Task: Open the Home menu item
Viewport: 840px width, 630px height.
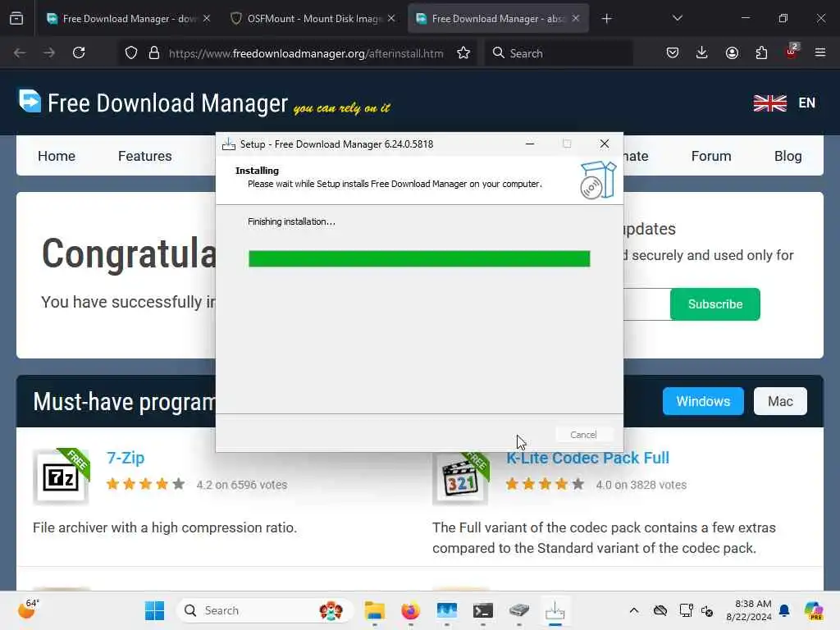Action: [x=57, y=156]
